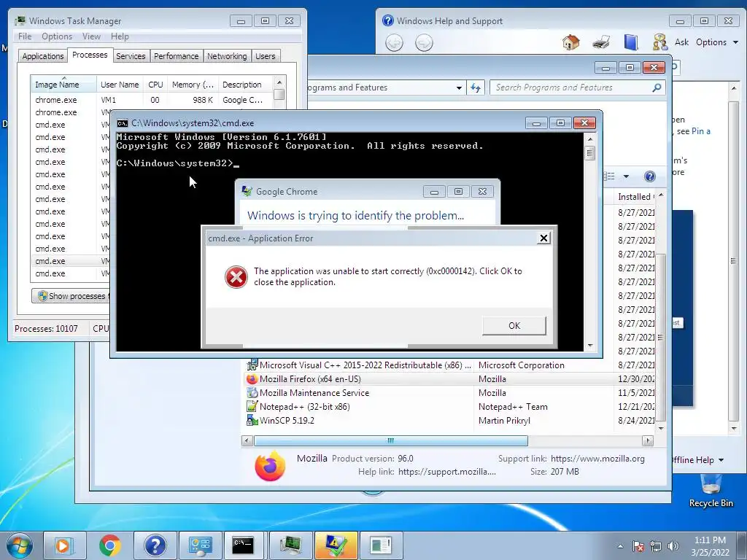
Task: Click horizontal scrollbar in programs list
Action: coord(391,440)
